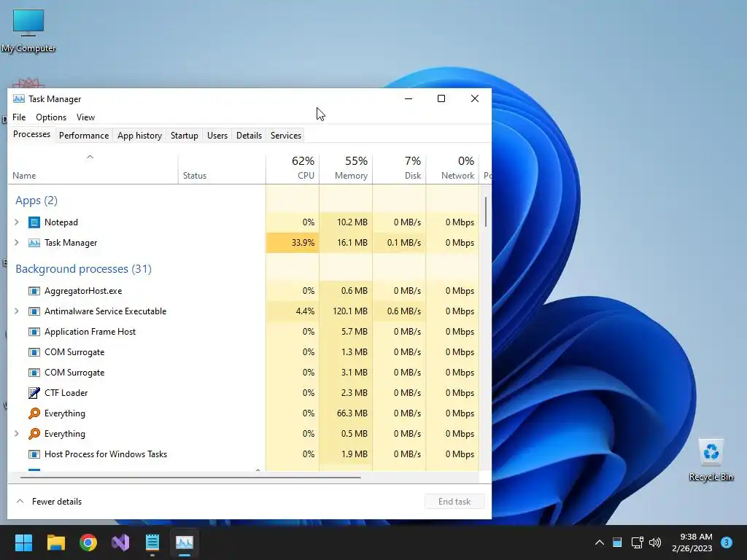Screen dimensions: 747x560
Task: Click the 33.9% CPU cell
Action: (x=293, y=243)
